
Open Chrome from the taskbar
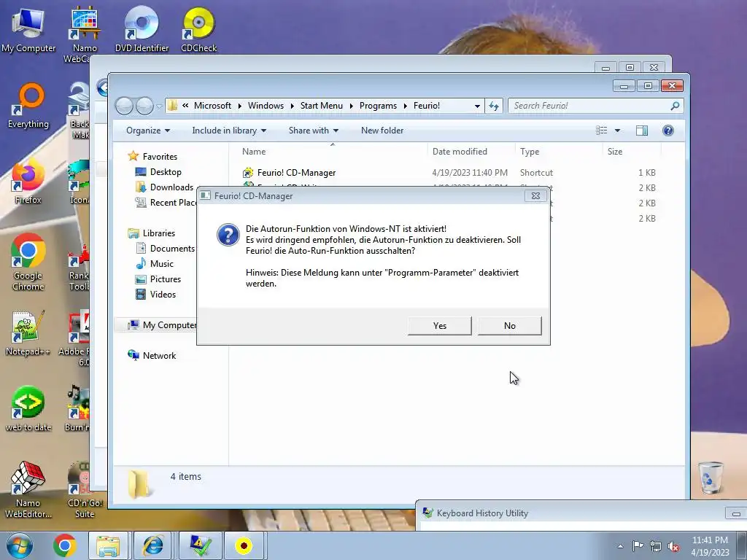pyautogui.click(x=65, y=545)
